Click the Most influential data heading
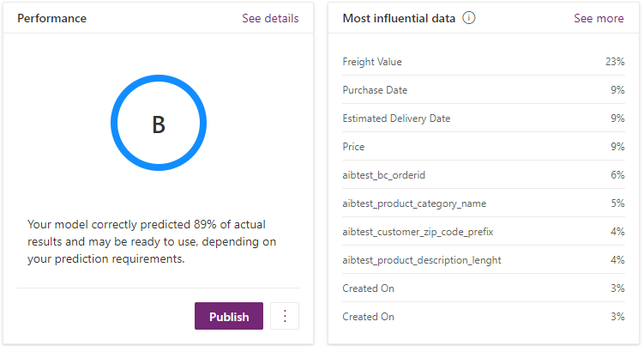Screen dimensions: 644x346 pyautogui.click(x=399, y=18)
